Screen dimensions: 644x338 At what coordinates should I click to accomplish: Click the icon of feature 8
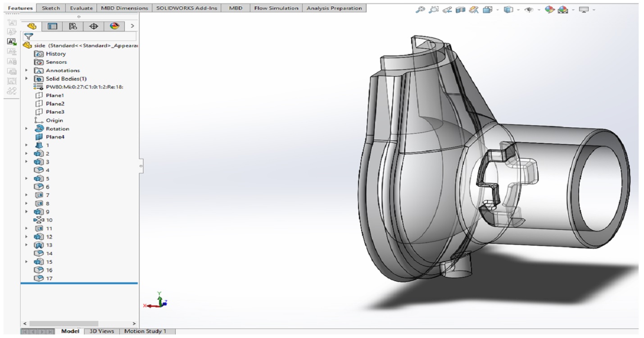pyautogui.click(x=39, y=203)
